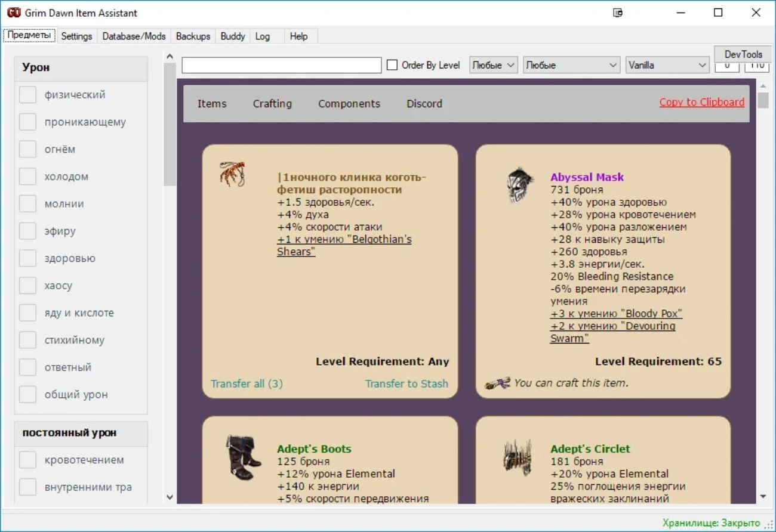Viewport: 776px width, 532px height.
Task: Click the постоянный урон section header
Action: pos(81,433)
